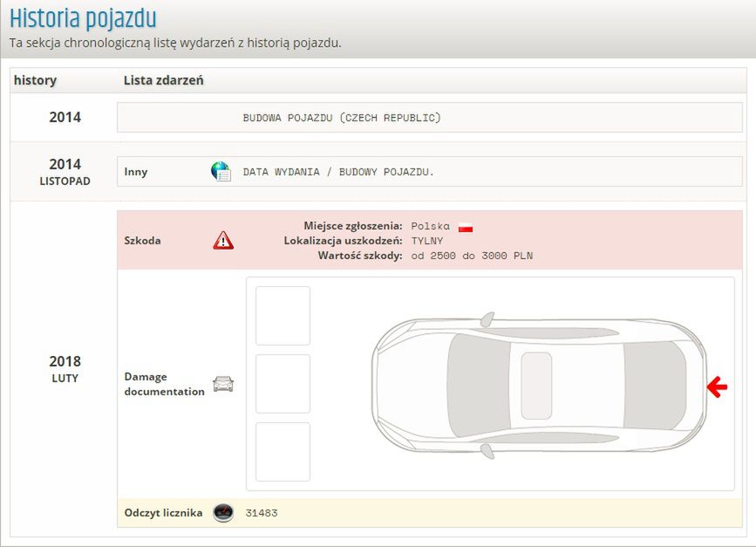Select the 'TYLNY' damage location value

coord(426,241)
